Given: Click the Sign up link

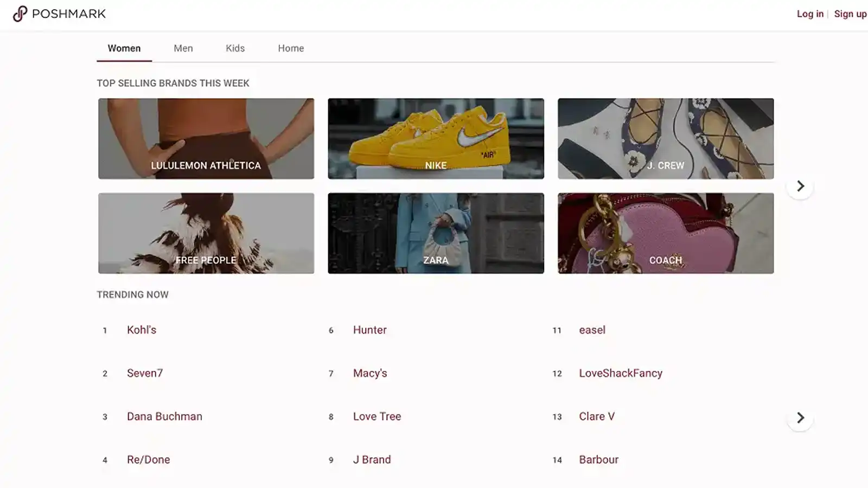Looking at the screenshot, I should click(850, 14).
